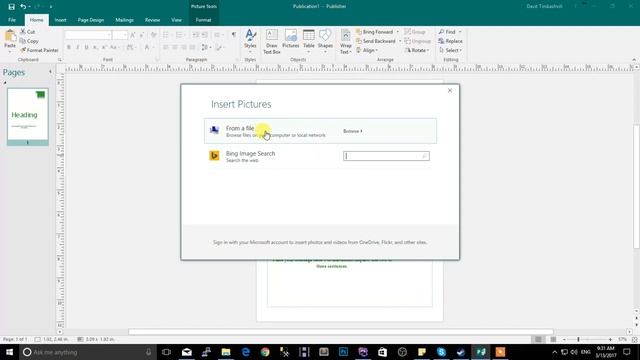The height and width of the screenshot is (360, 640).
Task: Click Find in the Editing group
Action: [x=447, y=32]
